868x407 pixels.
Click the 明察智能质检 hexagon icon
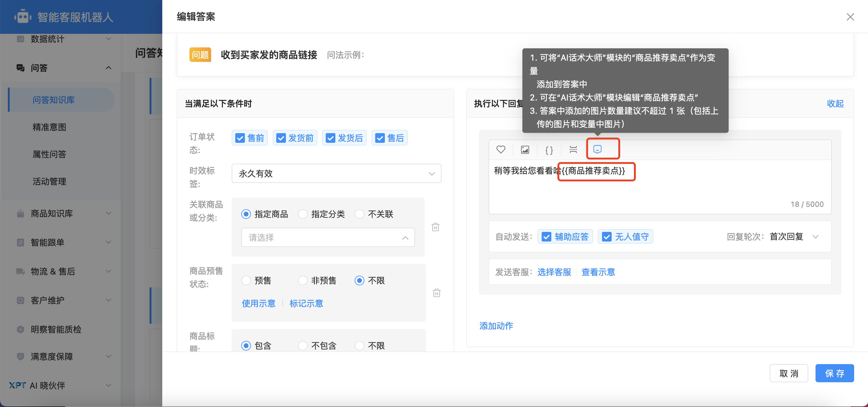[x=21, y=329]
